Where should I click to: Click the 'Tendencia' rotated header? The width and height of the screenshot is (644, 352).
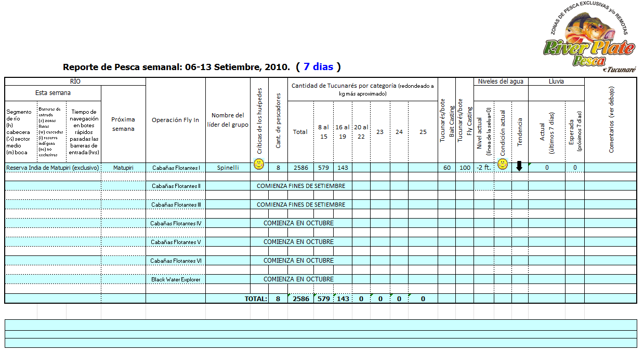click(x=520, y=131)
